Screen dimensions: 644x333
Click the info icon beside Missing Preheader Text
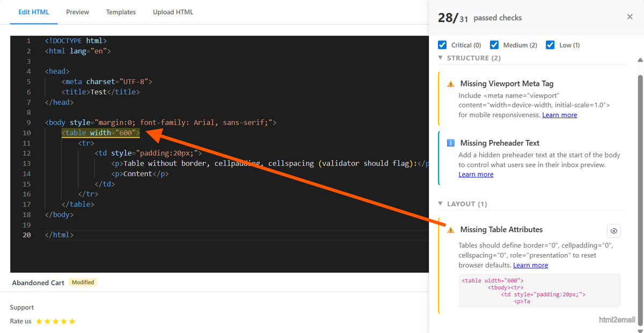coord(451,142)
